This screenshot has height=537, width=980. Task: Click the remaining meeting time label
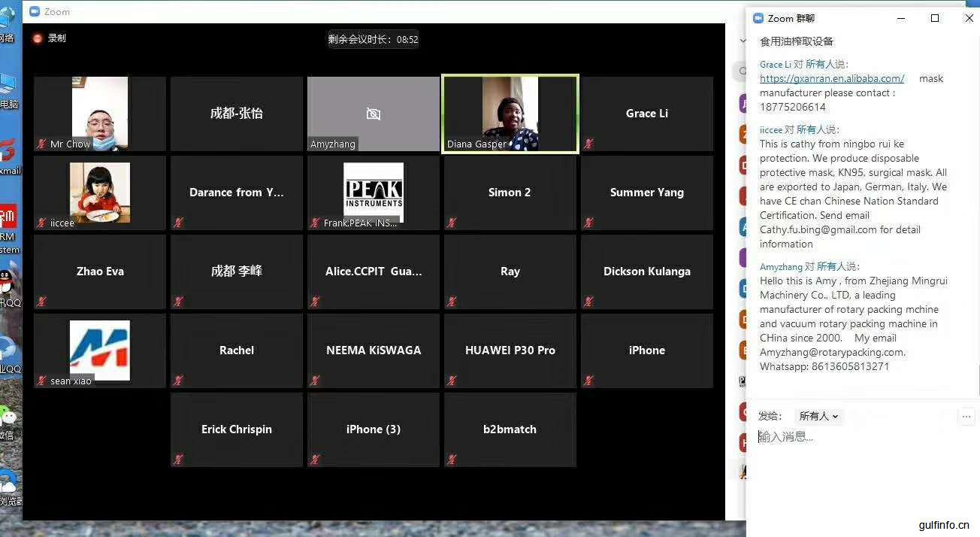(373, 39)
